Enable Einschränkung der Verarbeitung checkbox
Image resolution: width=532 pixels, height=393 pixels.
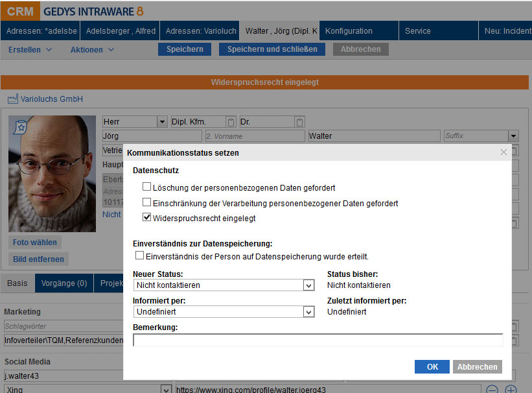[146, 203]
